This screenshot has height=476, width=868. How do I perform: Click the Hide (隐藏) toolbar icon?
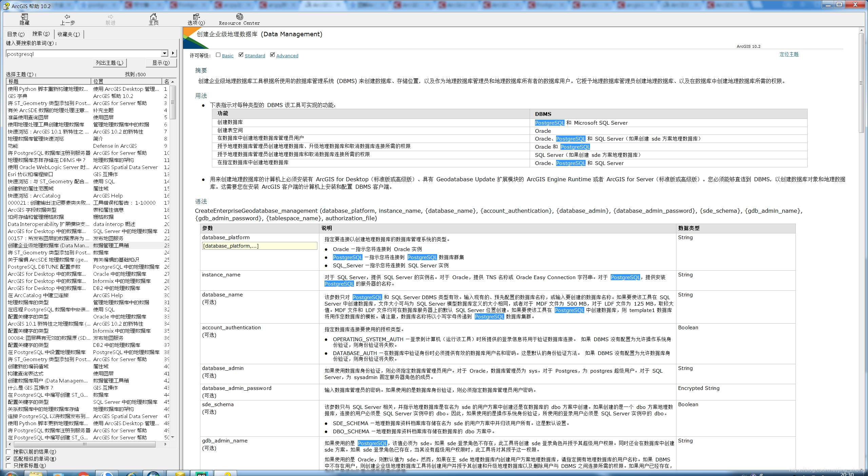point(24,19)
